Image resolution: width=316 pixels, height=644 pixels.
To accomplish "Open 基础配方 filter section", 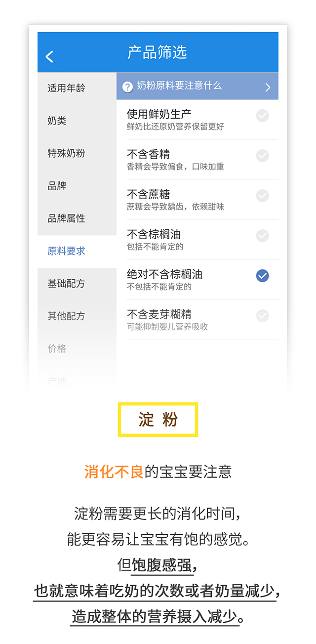I will point(66,284).
